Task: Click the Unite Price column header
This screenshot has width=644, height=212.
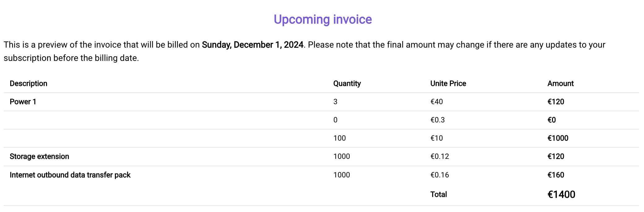Action: [448, 83]
